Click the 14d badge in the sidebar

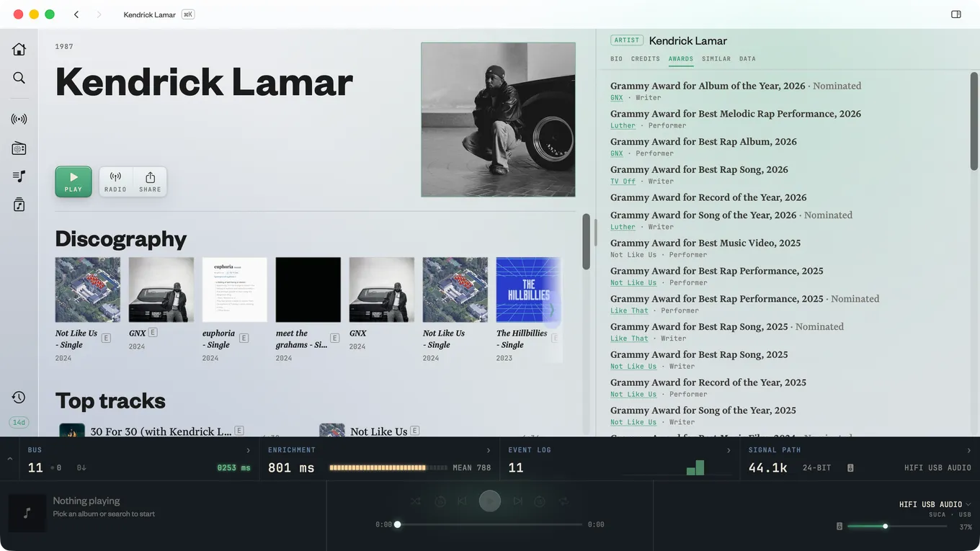[x=19, y=422]
